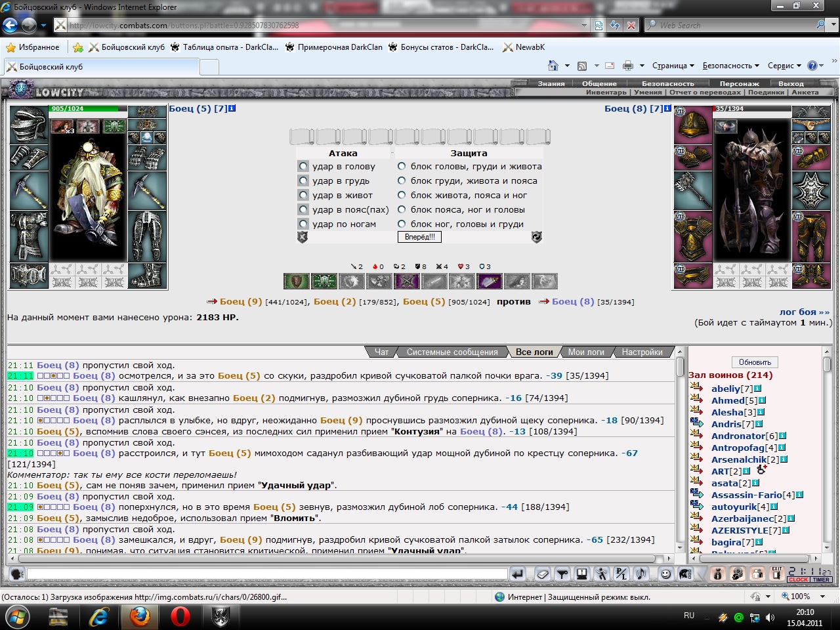This screenshot has height=630, width=840.
Task: Click the running man icon
Action: click(602, 574)
